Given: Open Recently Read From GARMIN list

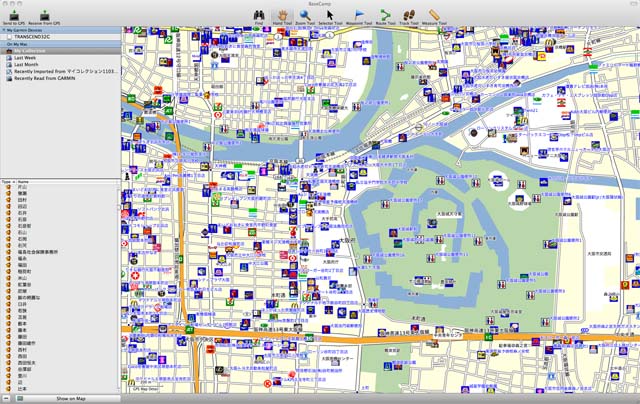Looking at the screenshot, I should (x=60, y=78).
